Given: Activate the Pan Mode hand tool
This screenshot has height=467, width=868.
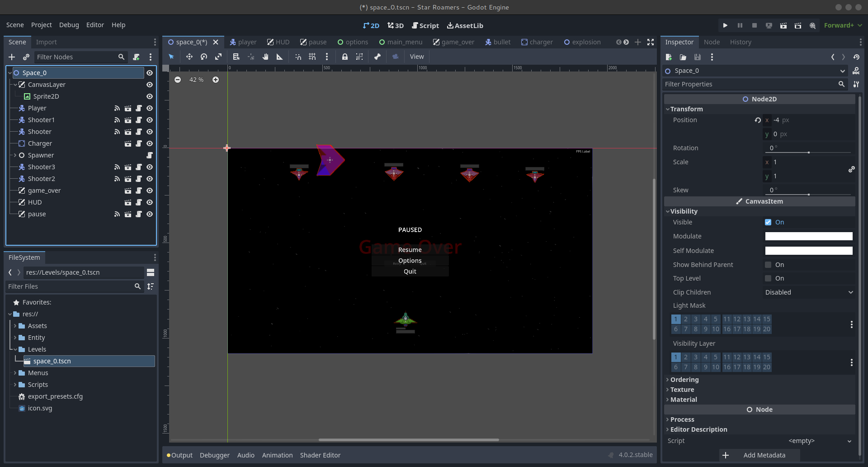Looking at the screenshot, I should tap(265, 57).
